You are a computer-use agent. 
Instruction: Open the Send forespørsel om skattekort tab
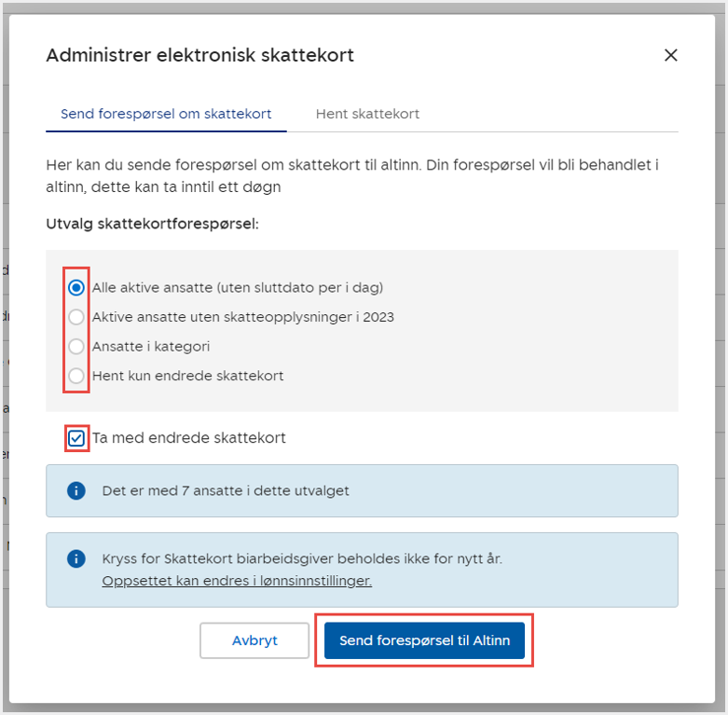pos(166,114)
